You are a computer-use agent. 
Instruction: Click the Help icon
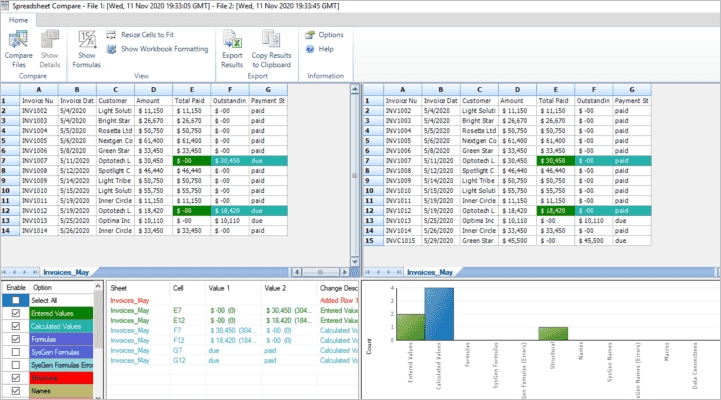tap(310, 49)
